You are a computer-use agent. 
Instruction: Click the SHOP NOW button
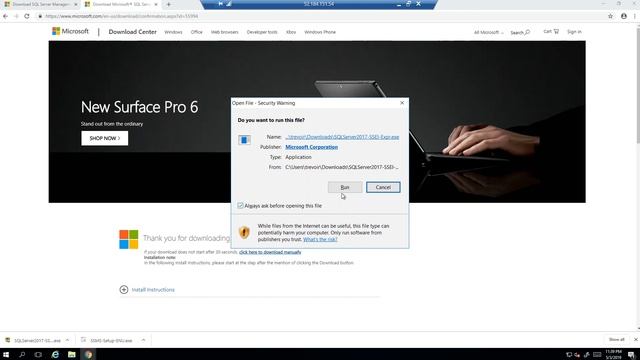tap(104, 138)
